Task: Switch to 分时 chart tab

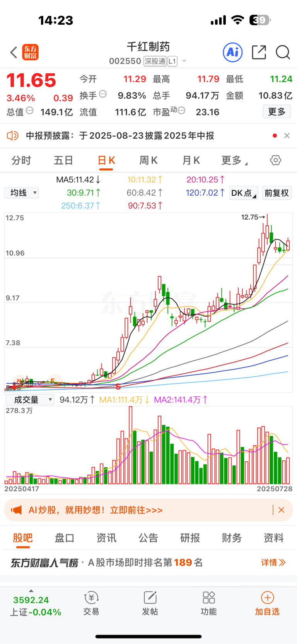Action: pyautogui.click(x=21, y=160)
